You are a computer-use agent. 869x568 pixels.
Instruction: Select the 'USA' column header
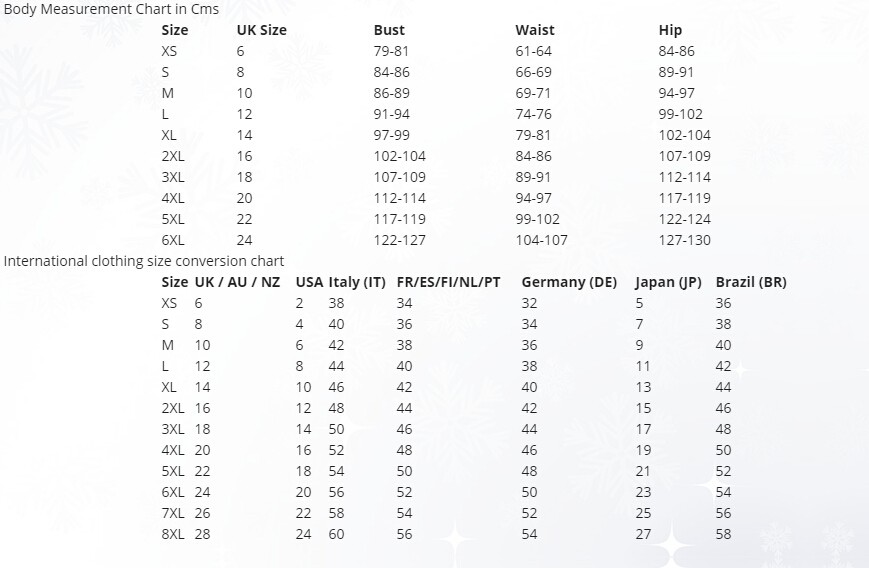(x=309, y=282)
